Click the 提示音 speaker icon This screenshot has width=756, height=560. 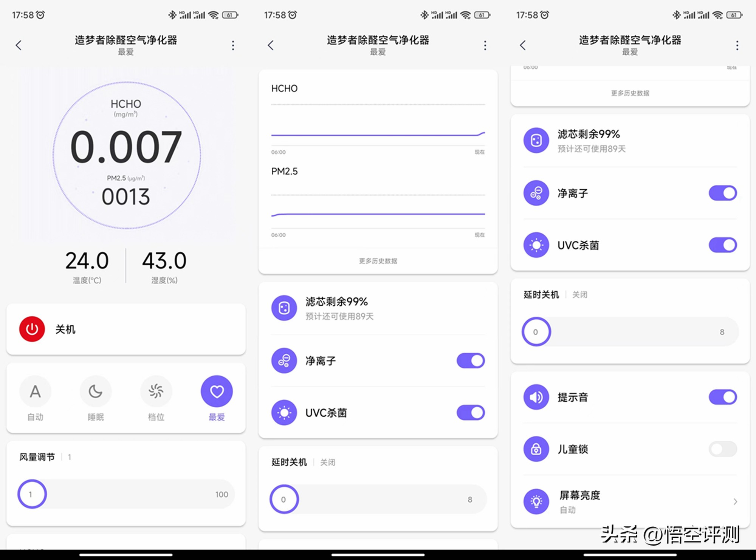(x=536, y=397)
